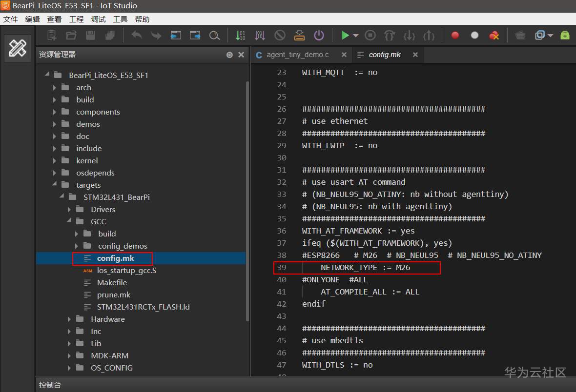This screenshot has height=392, width=576.
Task: Click the new file toolbar icon
Action: coord(52,35)
